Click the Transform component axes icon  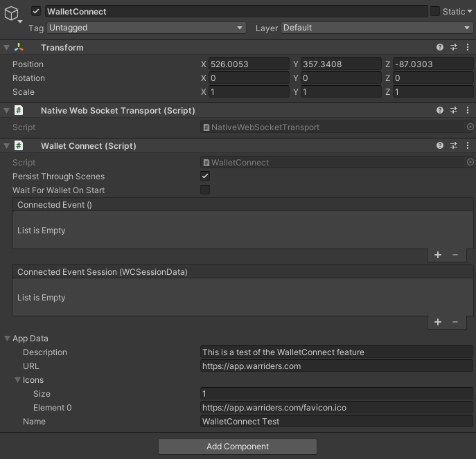click(19, 47)
